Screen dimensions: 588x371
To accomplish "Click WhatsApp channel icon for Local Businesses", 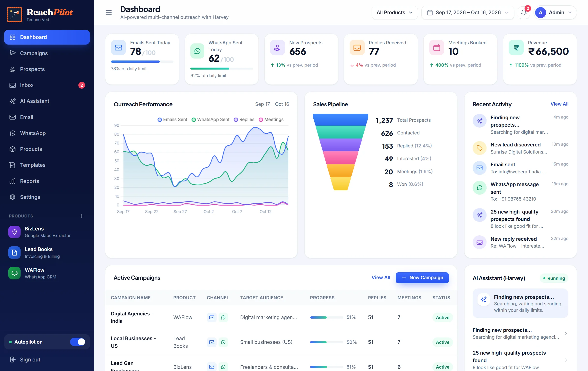I will (223, 342).
